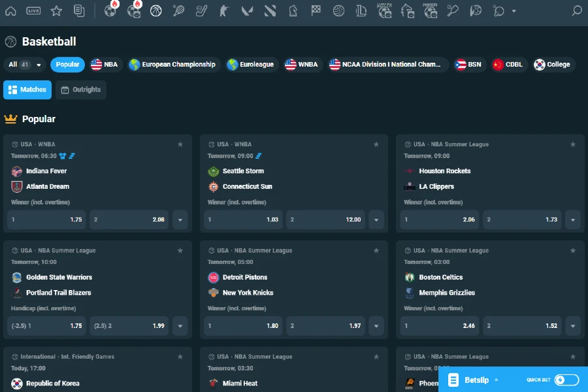Favorite the Indiana Fever vs Atlanta Dream match
The height and width of the screenshot is (392, 588).
(x=180, y=144)
